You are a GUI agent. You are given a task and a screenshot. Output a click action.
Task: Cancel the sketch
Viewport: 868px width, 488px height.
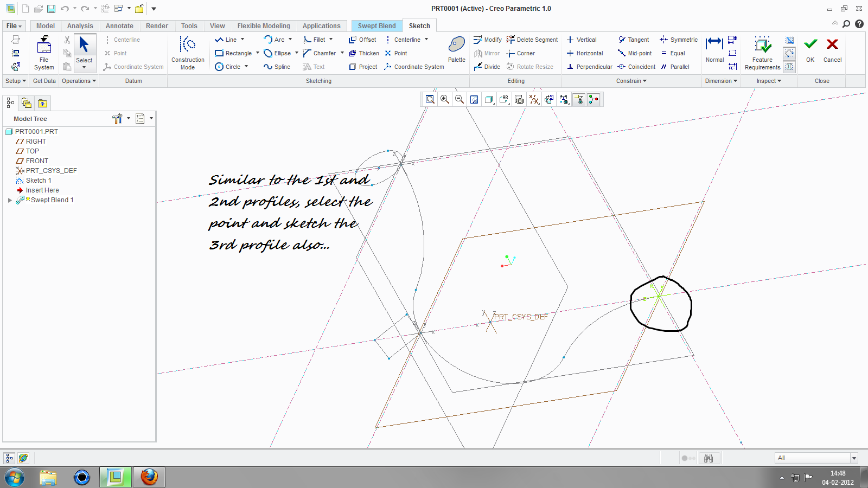pos(832,50)
